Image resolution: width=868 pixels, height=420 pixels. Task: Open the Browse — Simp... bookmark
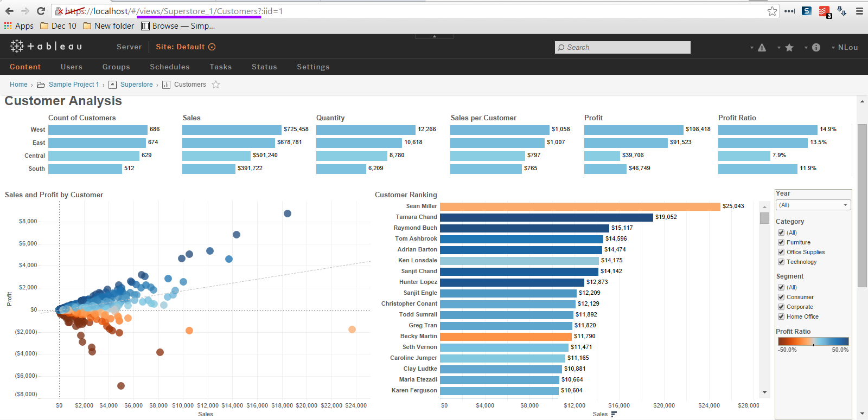[x=178, y=26]
